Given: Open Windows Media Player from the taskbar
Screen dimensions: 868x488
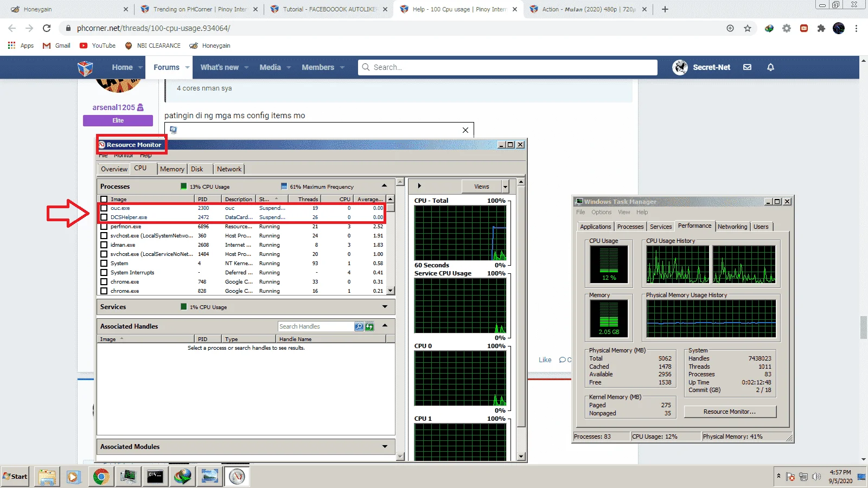Looking at the screenshot, I should tap(74, 477).
